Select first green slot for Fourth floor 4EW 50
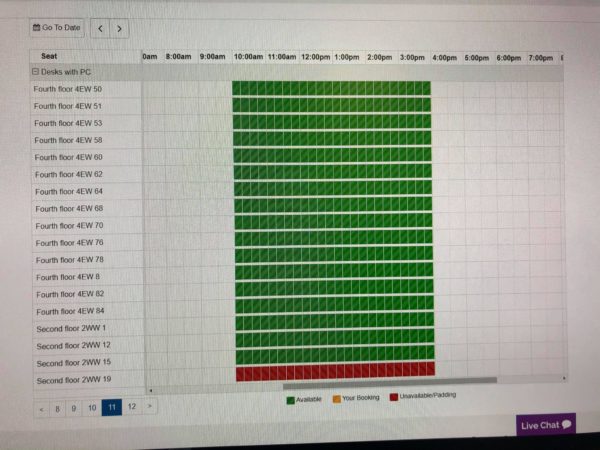Image resolution: width=600 pixels, height=450 pixels. coord(236,88)
